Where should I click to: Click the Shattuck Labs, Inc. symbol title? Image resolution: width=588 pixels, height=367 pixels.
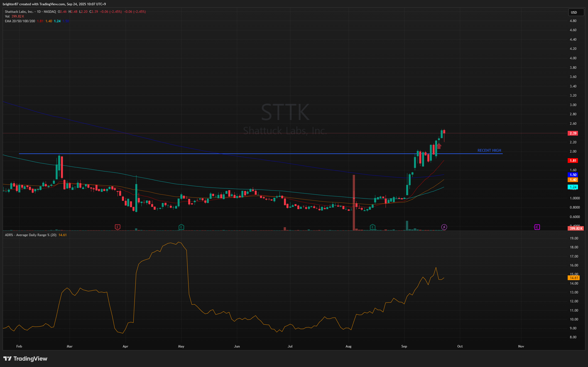[x=19, y=12]
